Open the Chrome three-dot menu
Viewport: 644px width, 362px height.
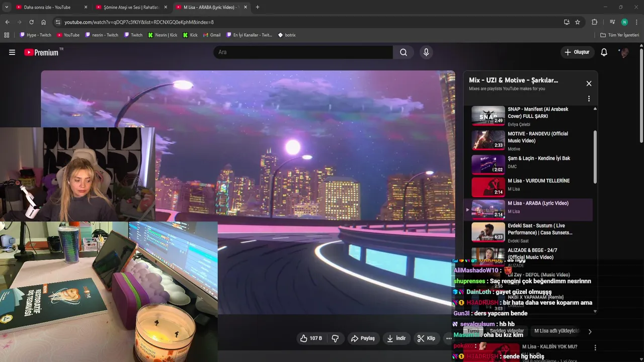637,22
